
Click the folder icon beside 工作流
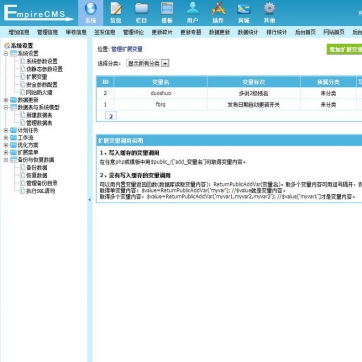tap(13, 138)
